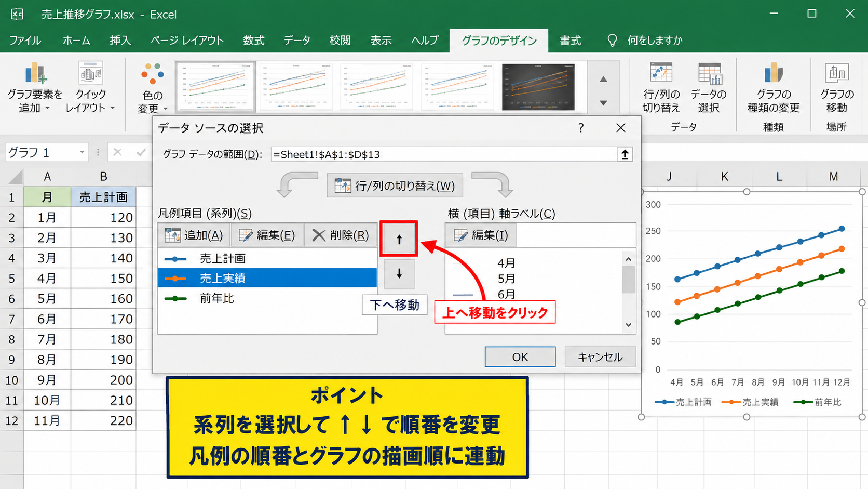Click the move up arrow button in dialog

click(399, 239)
